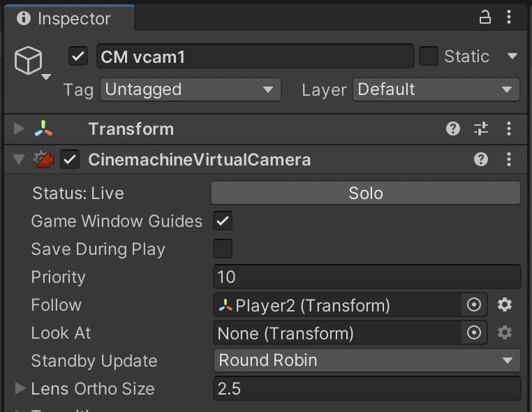The height and width of the screenshot is (412, 532).
Task: Open CinemachineVirtualCamera help reference
Action: [x=481, y=159]
